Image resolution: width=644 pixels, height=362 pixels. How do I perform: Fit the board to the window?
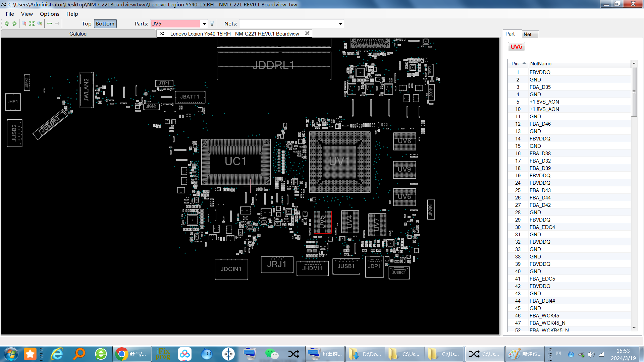pyautogui.click(x=32, y=23)
